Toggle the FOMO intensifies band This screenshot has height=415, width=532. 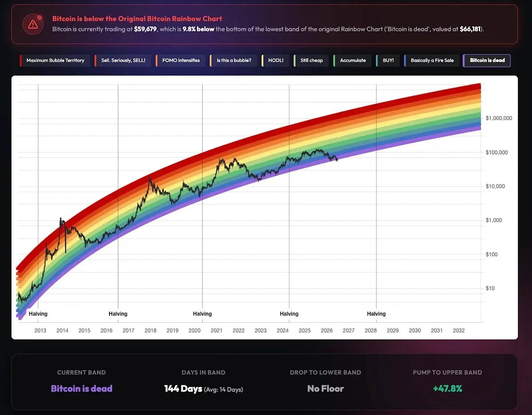click(180, 60)
